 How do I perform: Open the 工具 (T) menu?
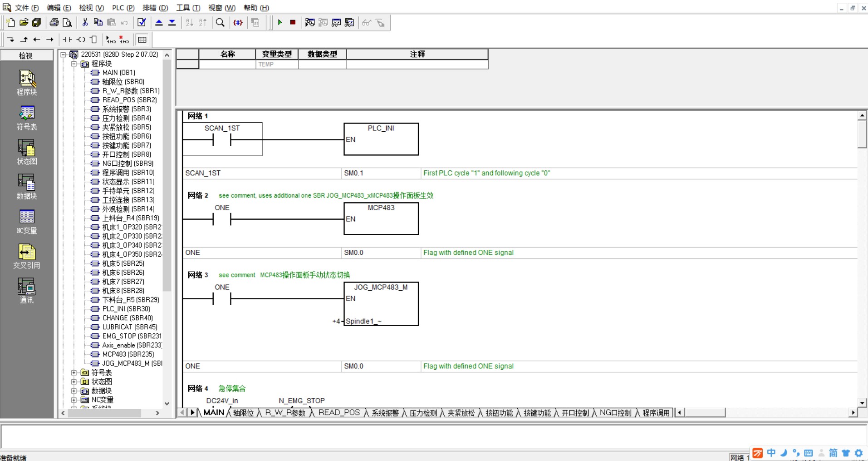click(188, 8)
